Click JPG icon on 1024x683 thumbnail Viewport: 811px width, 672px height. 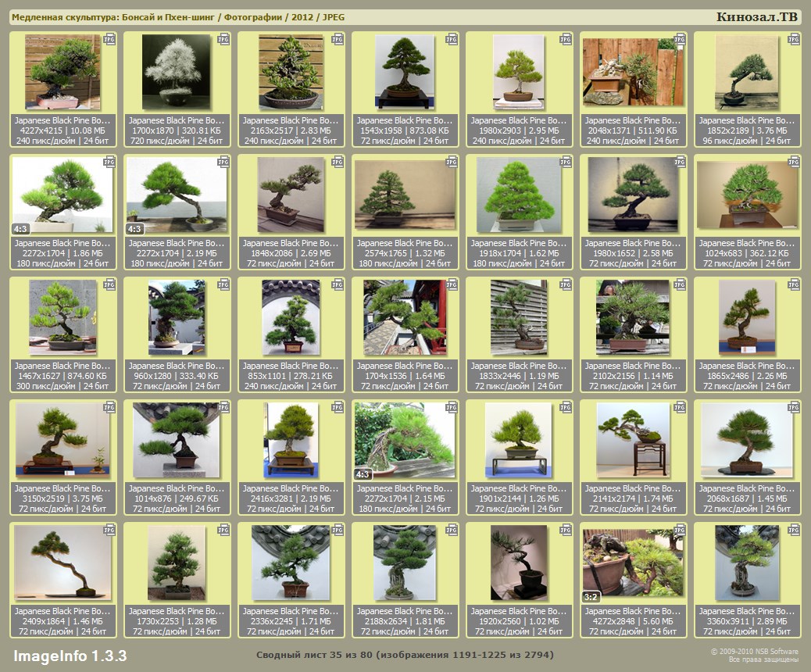click(793, 162)
